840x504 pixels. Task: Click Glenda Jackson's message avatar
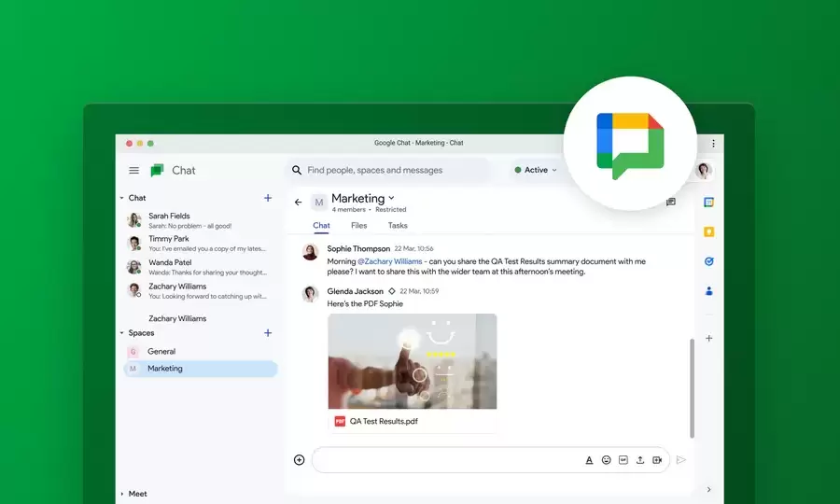(310, 293)
